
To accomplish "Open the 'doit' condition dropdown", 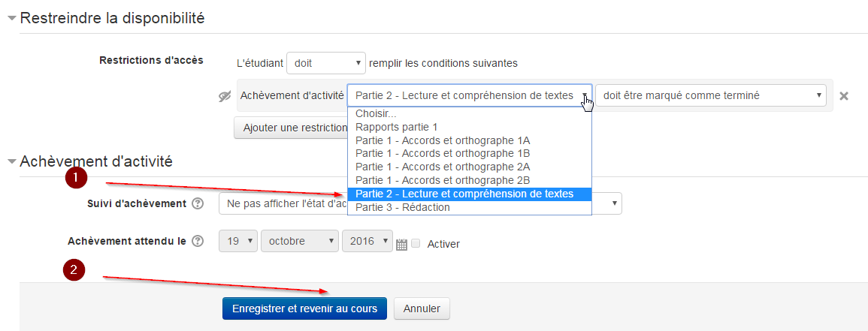I will point(327,63).
